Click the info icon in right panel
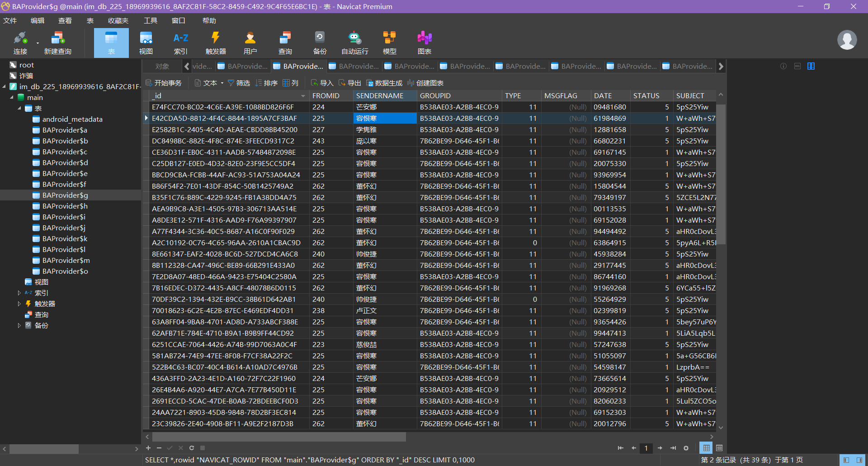The height and width of the screenshot is (466, 868). point(783,66)
